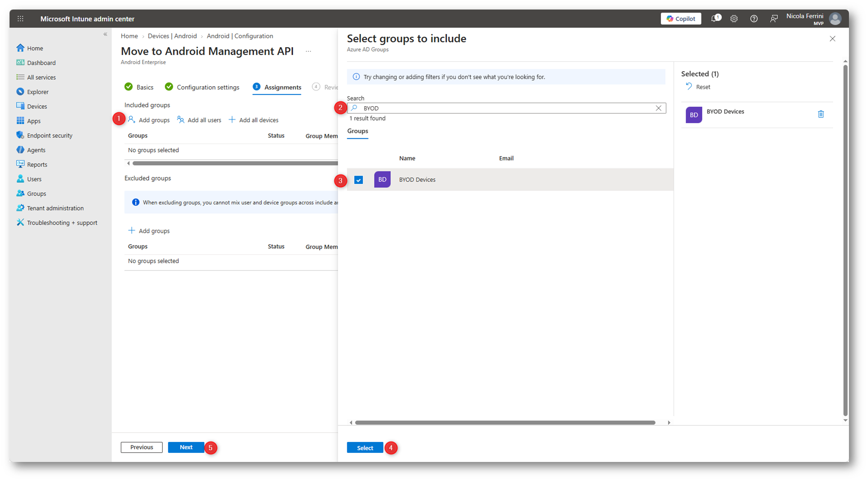Go to Home breadcrumb link
868x481 pixels.
[129, 36]
